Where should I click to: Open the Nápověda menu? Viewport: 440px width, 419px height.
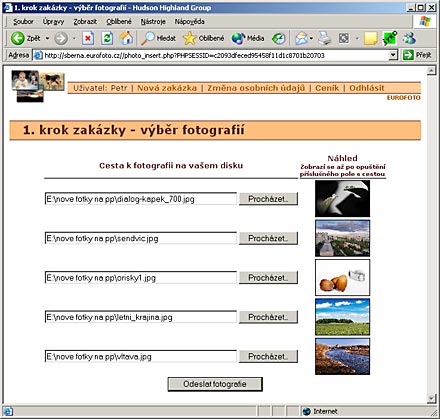click(190, 22)
